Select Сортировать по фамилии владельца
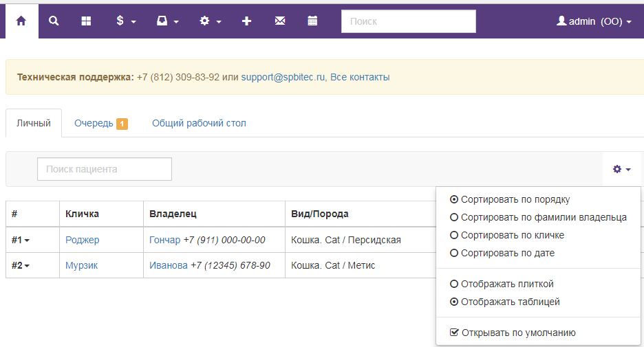 pos(539,217)
